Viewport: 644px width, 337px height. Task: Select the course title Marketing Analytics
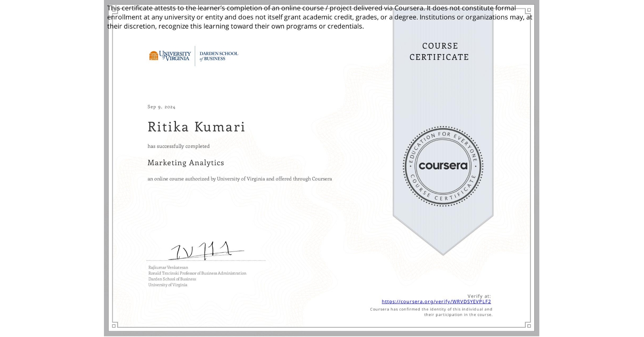(x=186, y=163)
